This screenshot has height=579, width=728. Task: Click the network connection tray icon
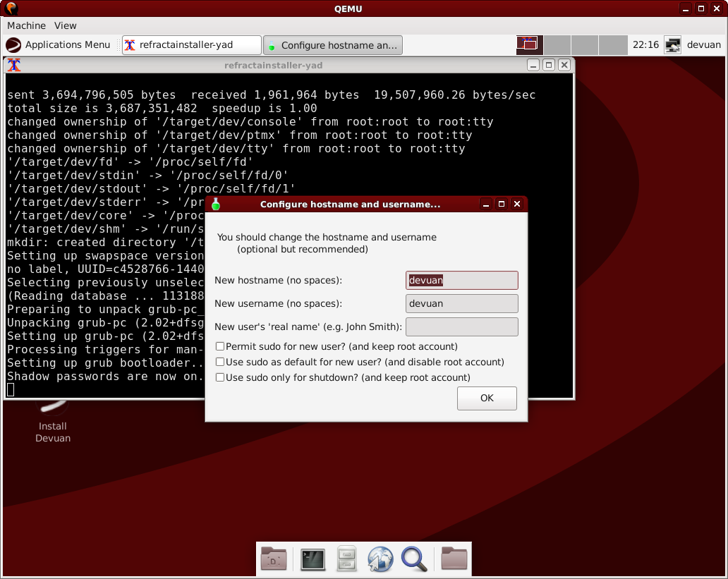[673, 44]
